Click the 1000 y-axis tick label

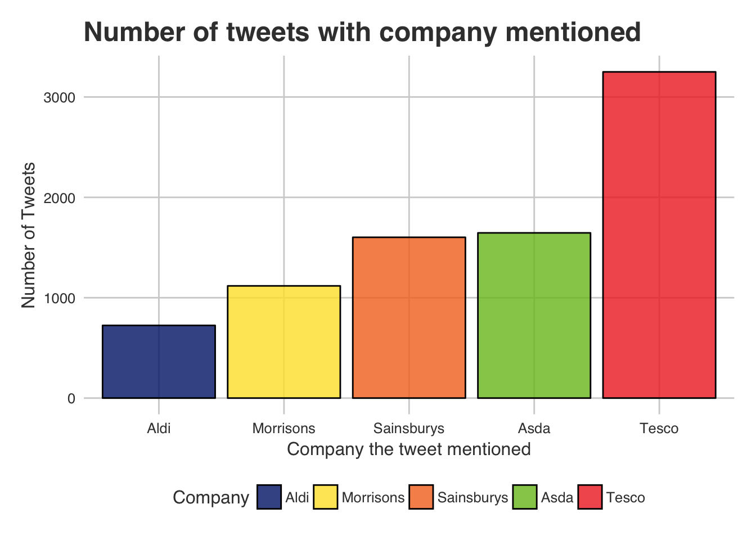(59, 298)
